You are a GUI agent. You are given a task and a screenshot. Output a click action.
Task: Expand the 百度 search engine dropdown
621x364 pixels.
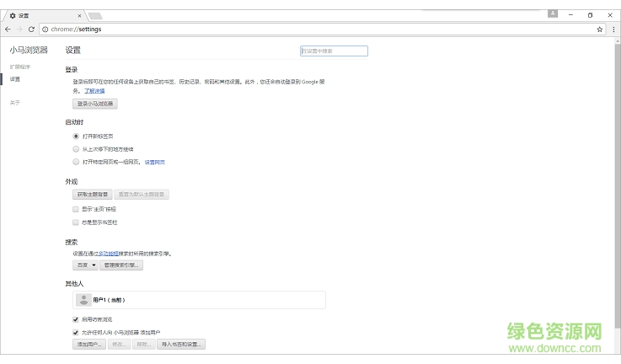coord(85,265)
